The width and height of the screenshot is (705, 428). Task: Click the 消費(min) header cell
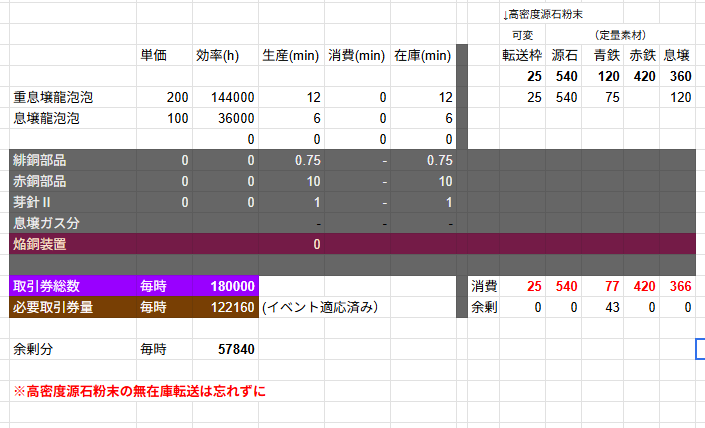click(x=357, y=55)
